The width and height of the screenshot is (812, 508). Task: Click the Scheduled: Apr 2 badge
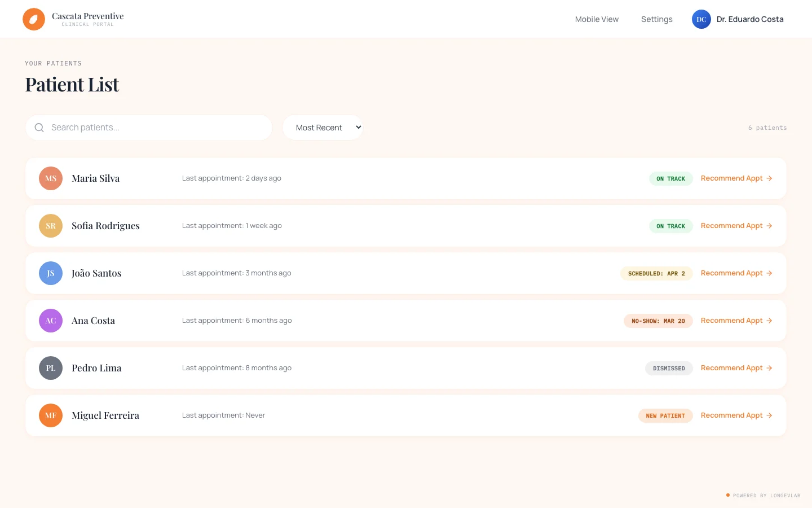coord(656,274)
